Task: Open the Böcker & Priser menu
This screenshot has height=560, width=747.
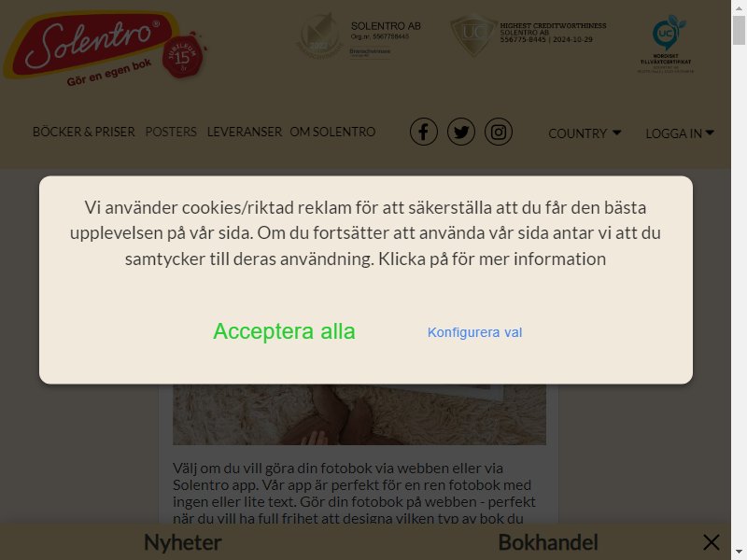Action: [84, 132]
